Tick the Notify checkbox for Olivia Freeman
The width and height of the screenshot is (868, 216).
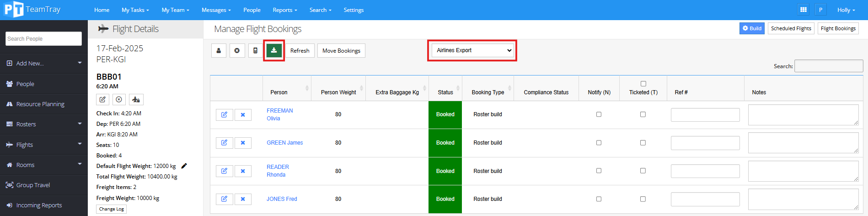coord(599,114)
